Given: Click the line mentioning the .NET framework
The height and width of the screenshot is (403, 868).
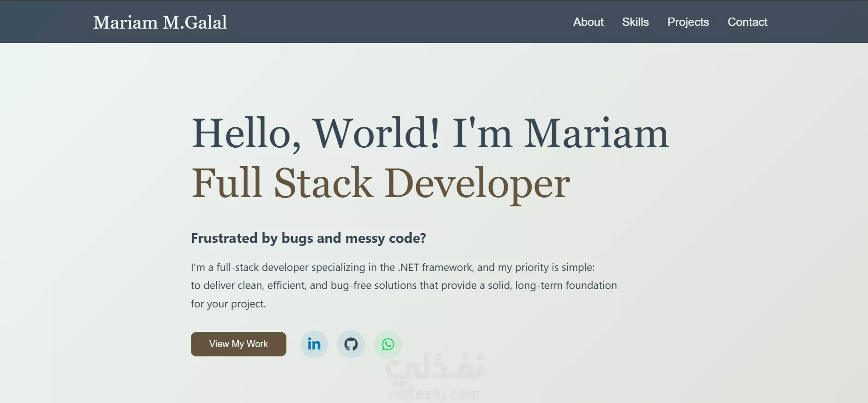Looking at the screenshot, I should click(393, 267).
